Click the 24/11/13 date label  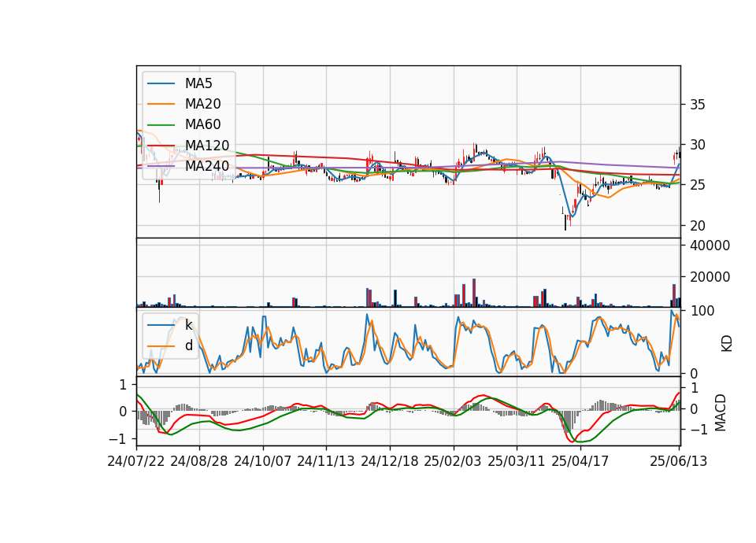pyautogui.click(x=326, y=461)
